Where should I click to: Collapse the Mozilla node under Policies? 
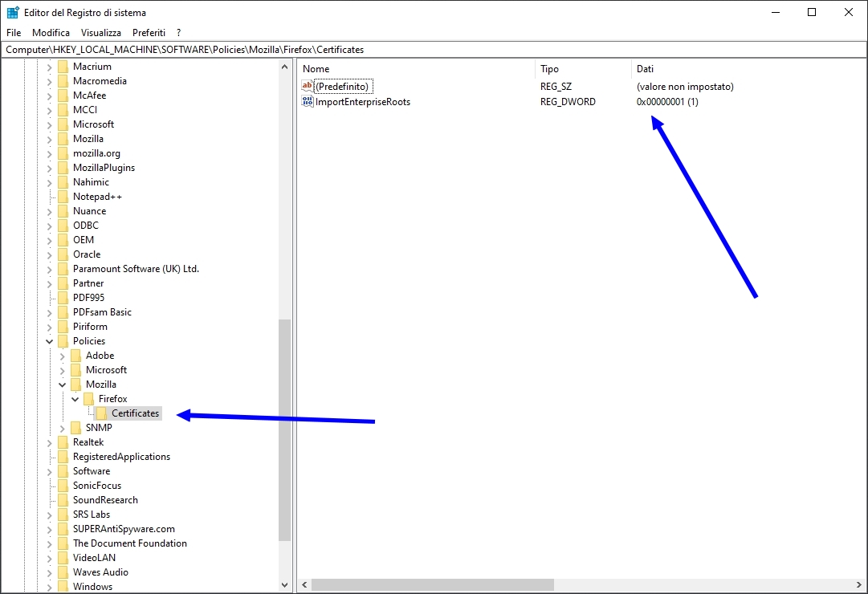(x=63, y=384)
